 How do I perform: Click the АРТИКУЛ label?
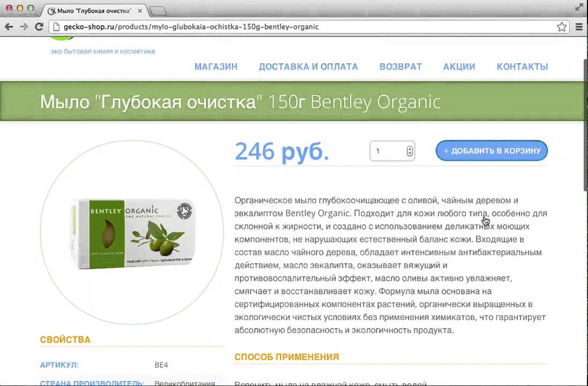click(59, 365)
